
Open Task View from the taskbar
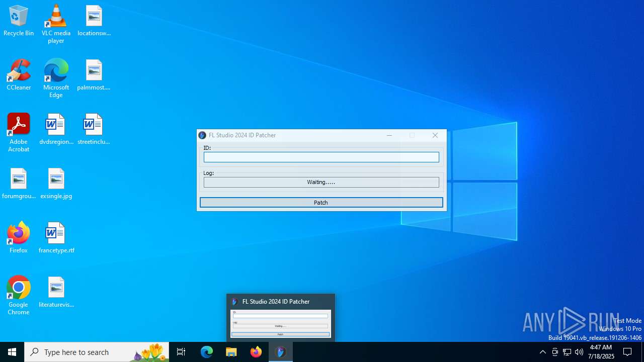181,352
